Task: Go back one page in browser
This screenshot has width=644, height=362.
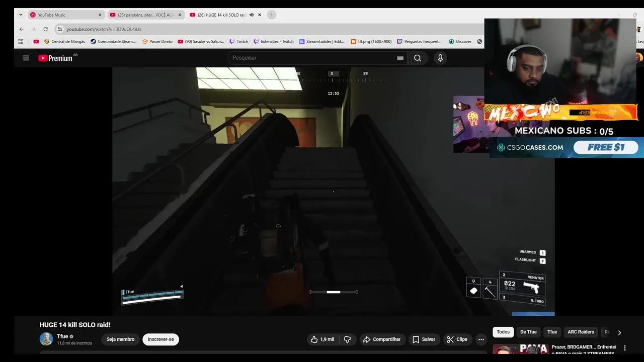Action: pyautogui.click(x=21, y=29)
